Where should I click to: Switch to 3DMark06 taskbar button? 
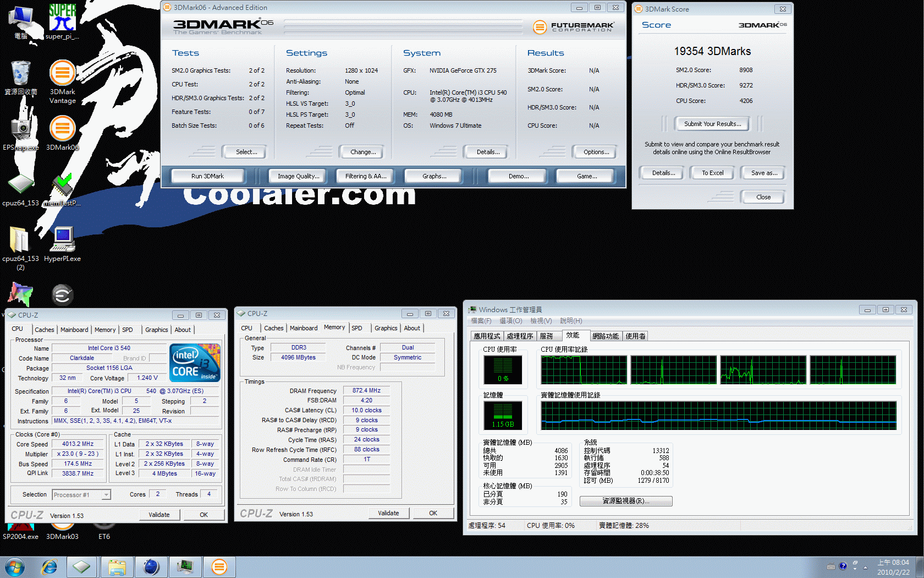point(219,567)
